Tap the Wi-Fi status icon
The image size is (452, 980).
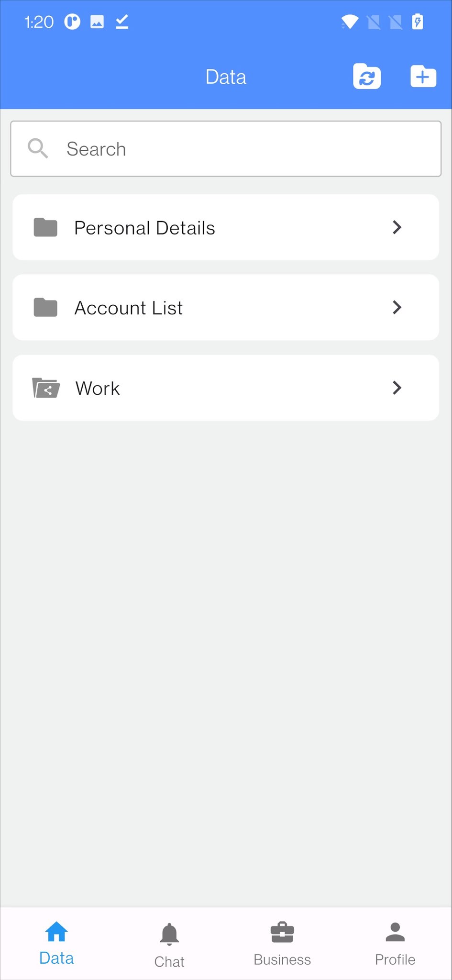(350, 22)
